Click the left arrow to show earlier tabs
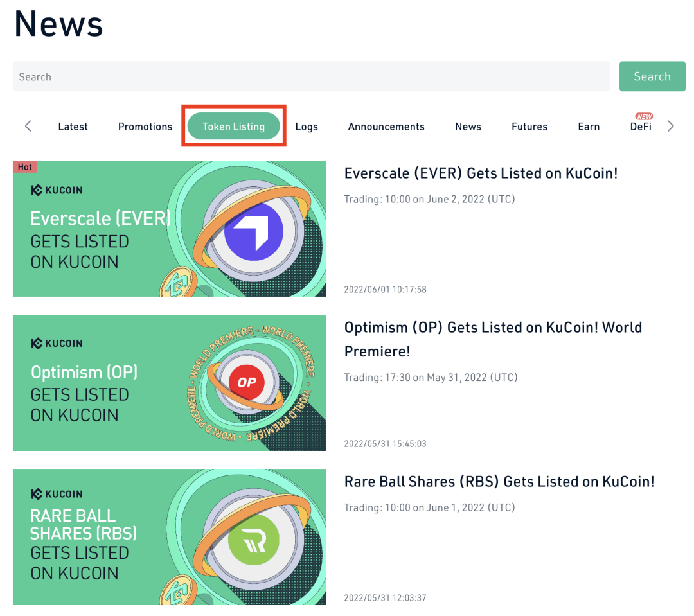Viewport: 694px width, 616px height. click(x=28, y=126)
